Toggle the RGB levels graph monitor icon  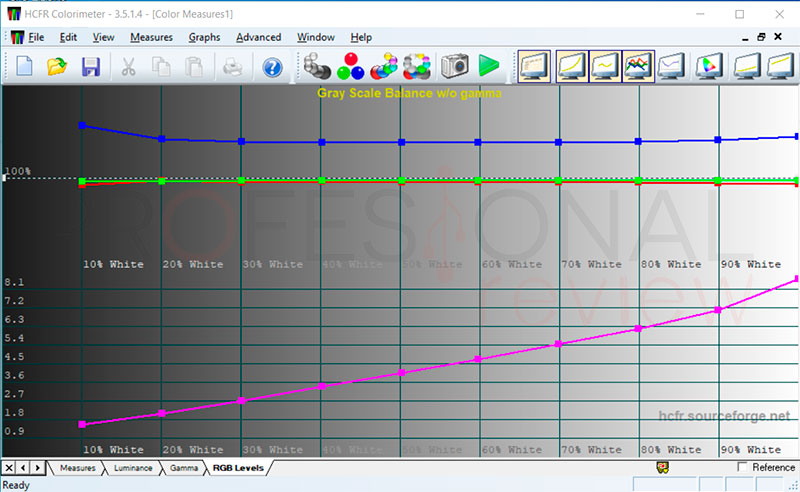[x=638, y=66]
